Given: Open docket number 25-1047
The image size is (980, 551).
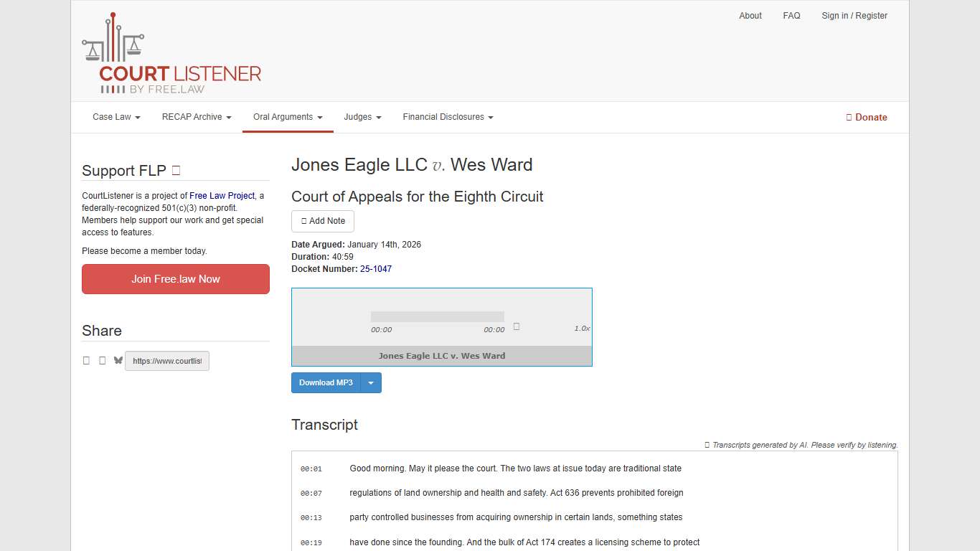Looking at the screenshot, I should (x=376, y=268).
